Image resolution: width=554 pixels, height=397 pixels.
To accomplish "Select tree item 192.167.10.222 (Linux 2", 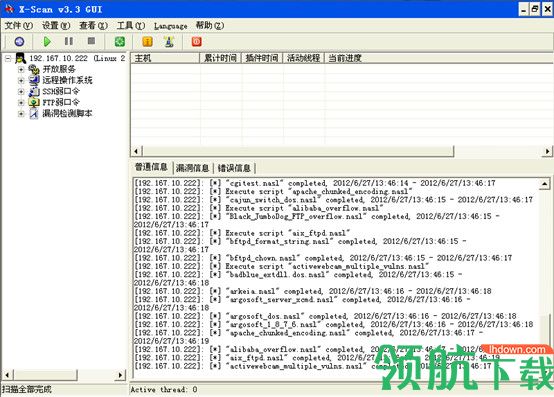I will [77, 58].
